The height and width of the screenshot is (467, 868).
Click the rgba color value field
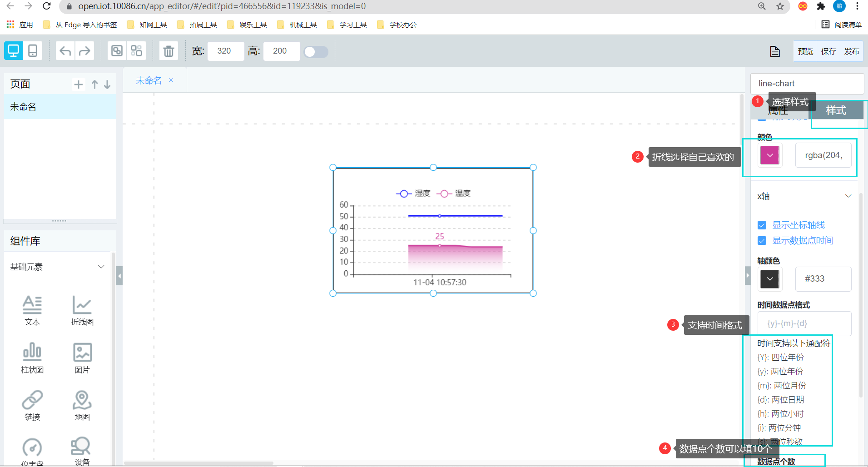pos(823,155)
